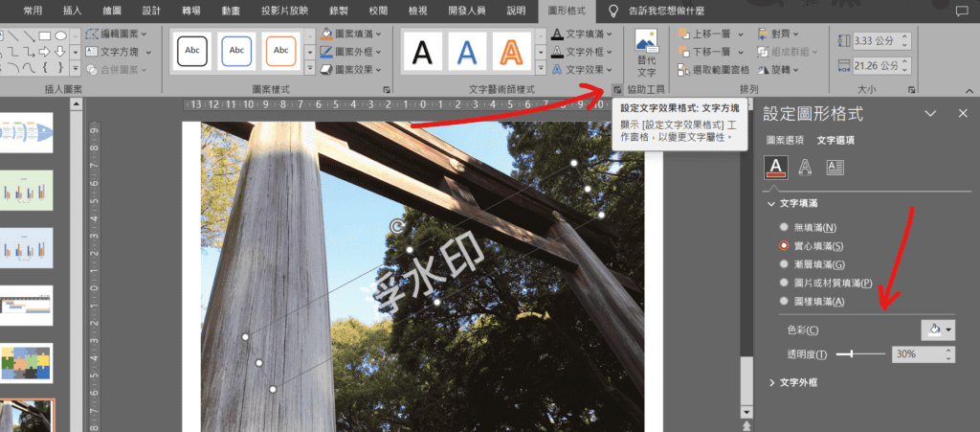Select the diagonal arrow line shape
980x432 pixels.
(x=30, y=35)
